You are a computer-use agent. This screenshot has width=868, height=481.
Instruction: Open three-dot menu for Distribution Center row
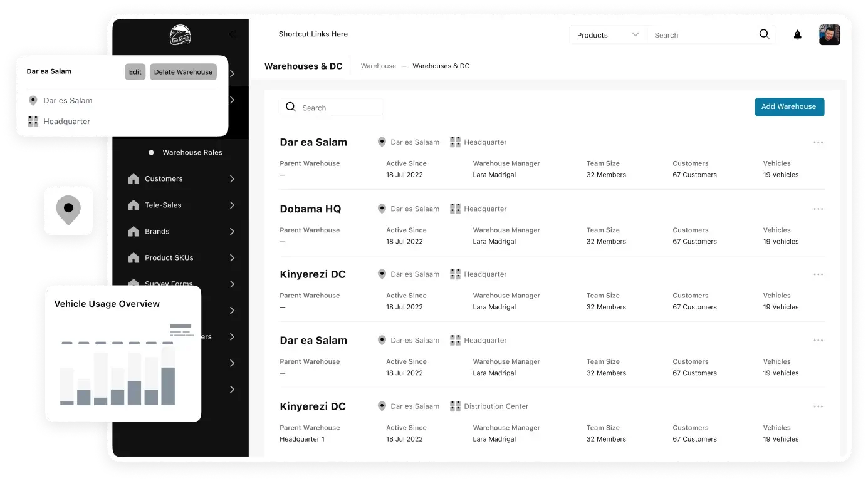(x=818, y=407)
